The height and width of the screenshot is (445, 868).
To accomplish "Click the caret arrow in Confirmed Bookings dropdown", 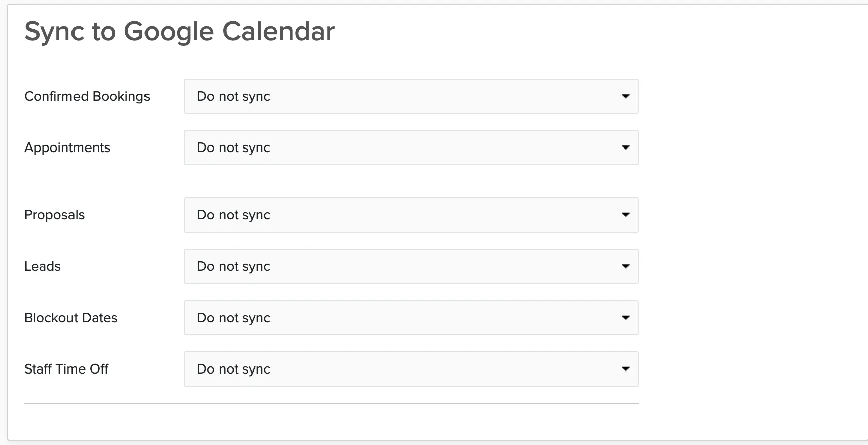I will click(x=625, y=96).
